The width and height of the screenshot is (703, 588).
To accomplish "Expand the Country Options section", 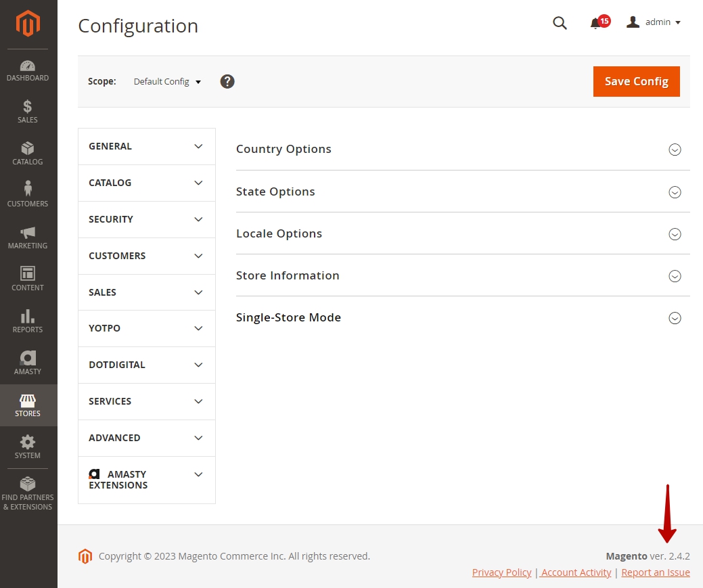I will coord(463,149).
